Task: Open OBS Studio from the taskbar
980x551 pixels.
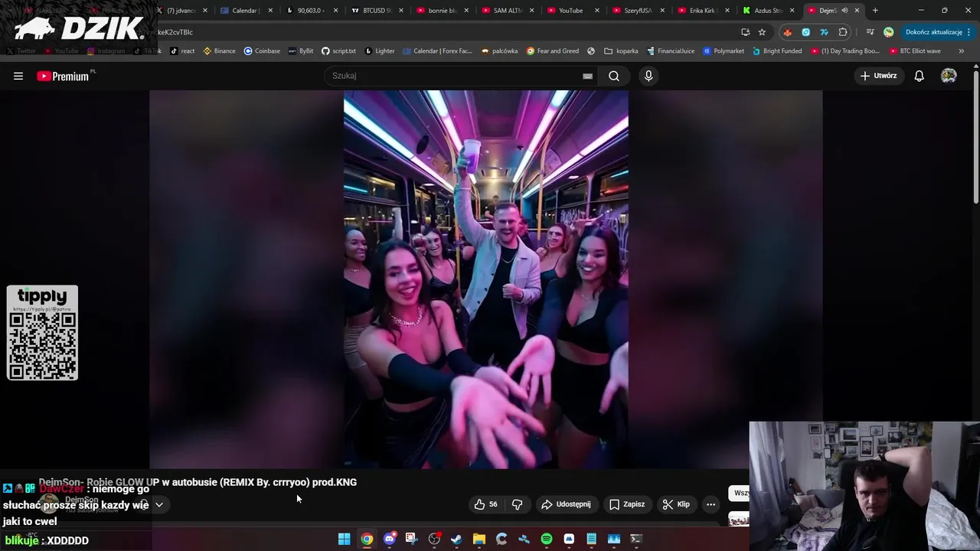Action: 434,540
